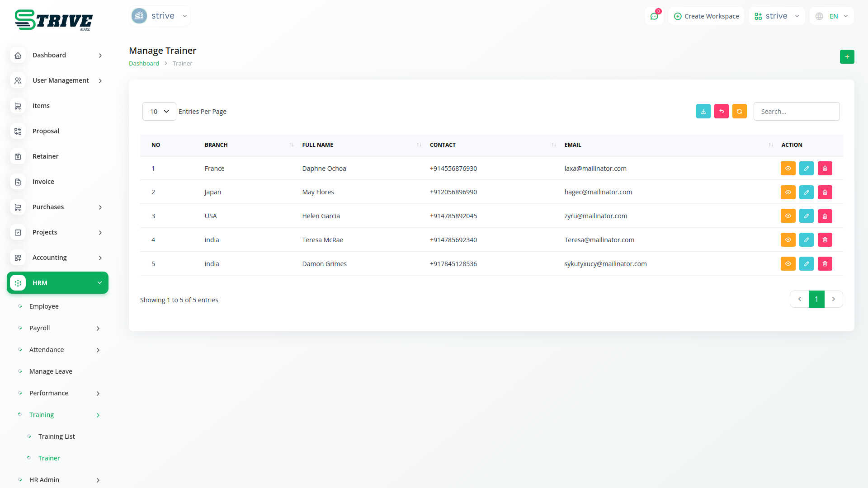Edit Teresa McRae trainer record
The width and height of the screenshot is (868, 488).
pos(806,240)
